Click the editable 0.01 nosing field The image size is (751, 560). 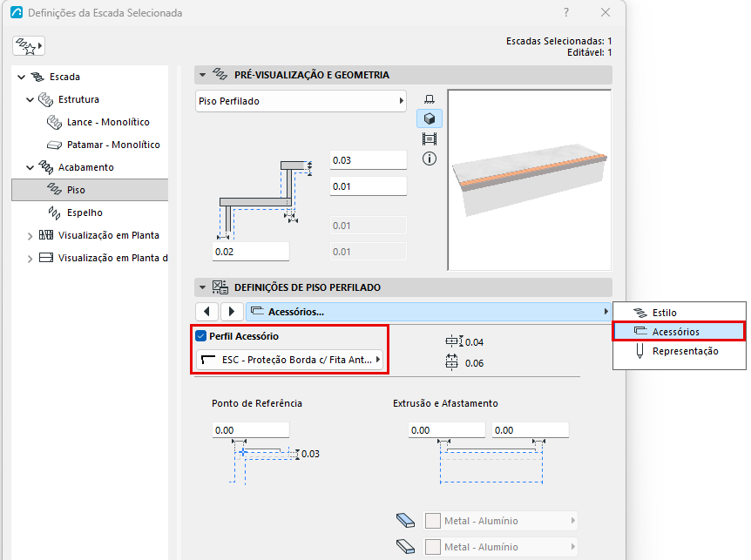click(369, 186)
